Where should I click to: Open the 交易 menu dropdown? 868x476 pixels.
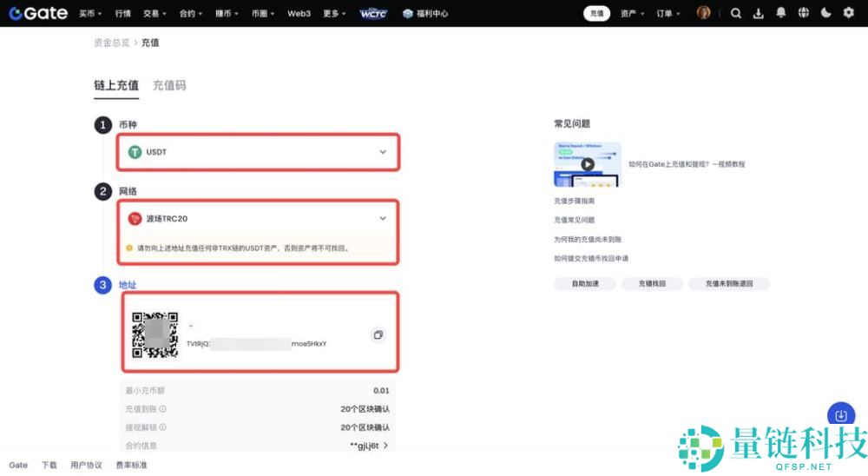tap(155, 13)
